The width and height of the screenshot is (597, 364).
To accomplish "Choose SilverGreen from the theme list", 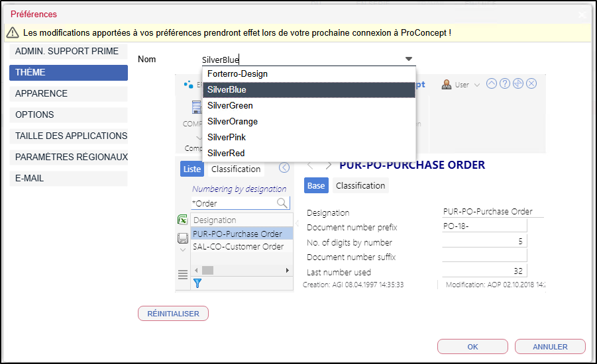I will pyautogui.click(x=230, y=105).
